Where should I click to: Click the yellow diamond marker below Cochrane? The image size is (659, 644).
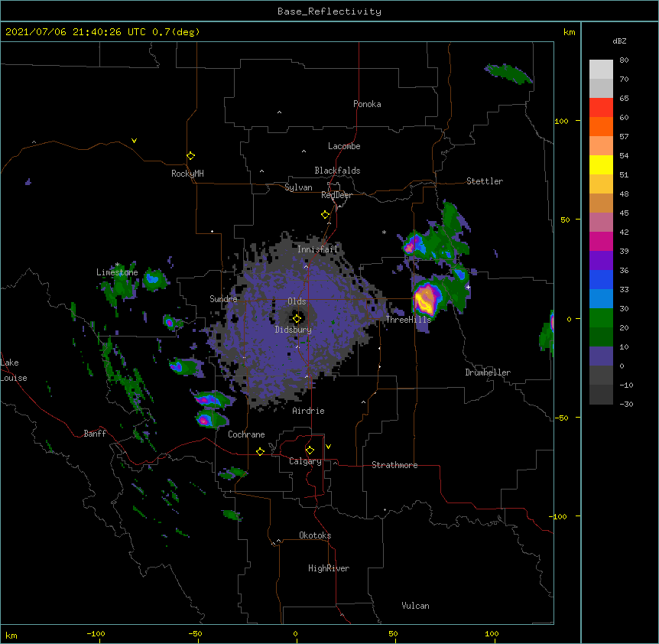[x=260, y=451]
